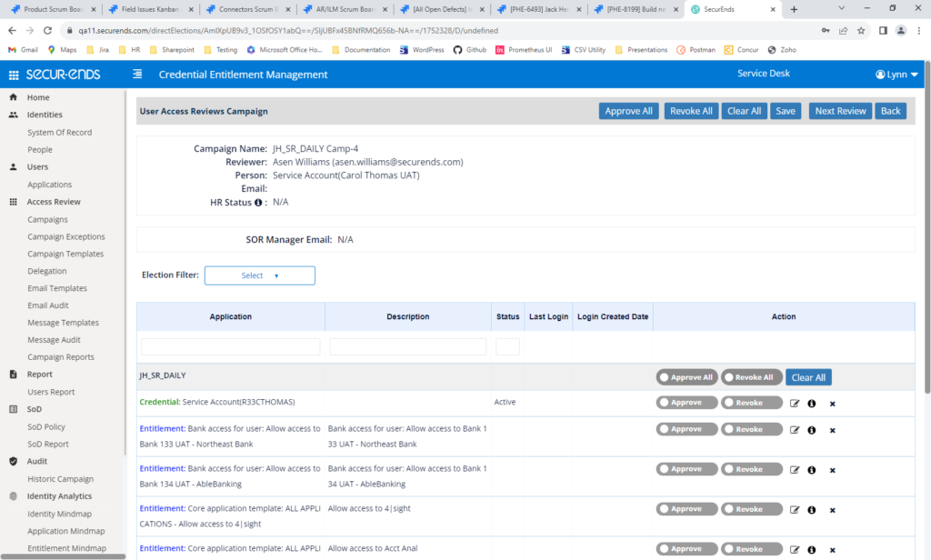Click the page vertical scrollbar

927,227
